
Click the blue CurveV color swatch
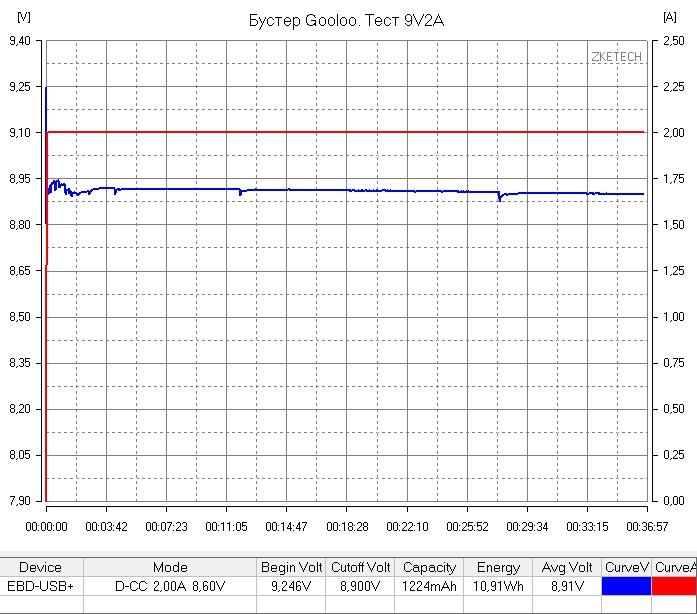pyautogui.click(x=626, y=587)
